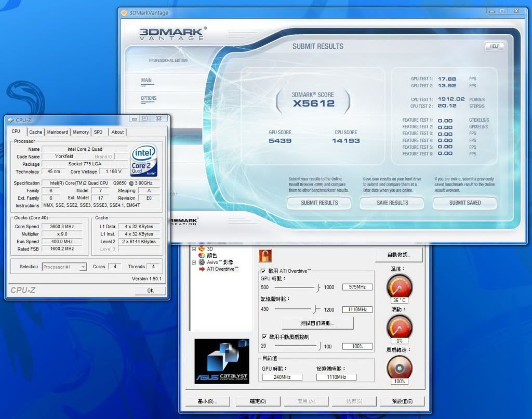
Task: Open the About tab in CPU-Z
Action: point(117,132)
